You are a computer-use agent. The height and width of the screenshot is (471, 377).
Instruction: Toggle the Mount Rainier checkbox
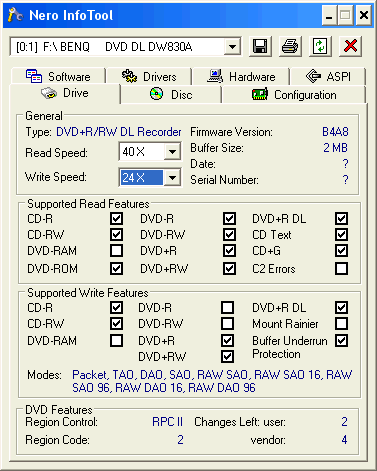[342, 323]
